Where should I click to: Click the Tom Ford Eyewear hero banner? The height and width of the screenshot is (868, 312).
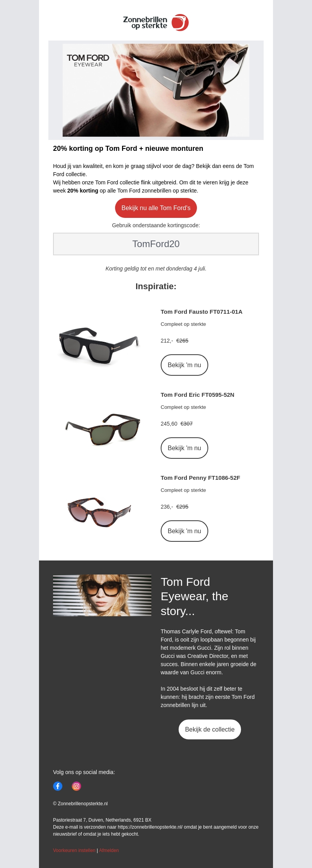coord(156,90)
